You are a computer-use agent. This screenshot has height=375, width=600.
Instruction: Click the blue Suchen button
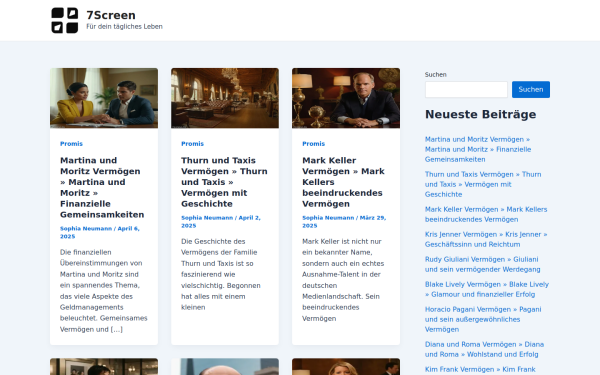click(531, 90)
